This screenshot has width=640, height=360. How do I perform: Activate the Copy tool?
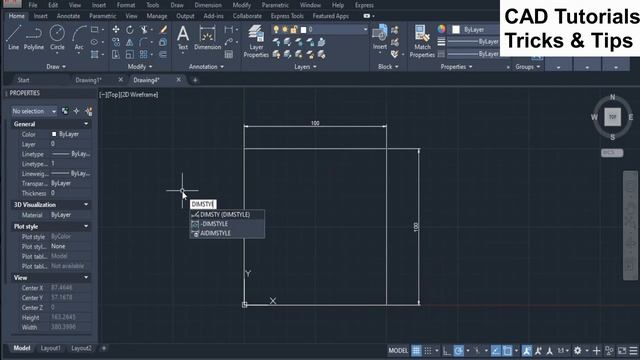coord(116,42)
